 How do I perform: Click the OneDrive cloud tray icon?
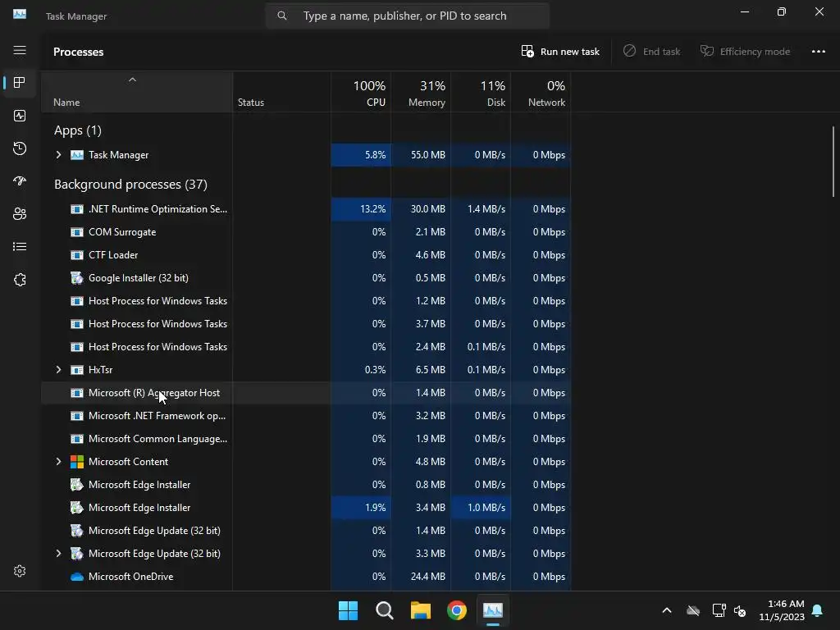(x=693, y=610)
